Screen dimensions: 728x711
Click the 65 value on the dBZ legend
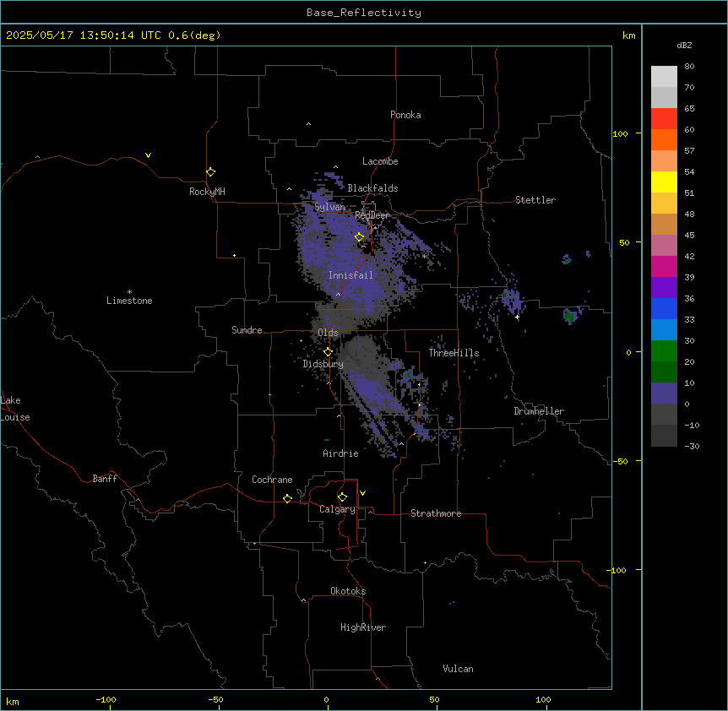(x=689, y=109)
